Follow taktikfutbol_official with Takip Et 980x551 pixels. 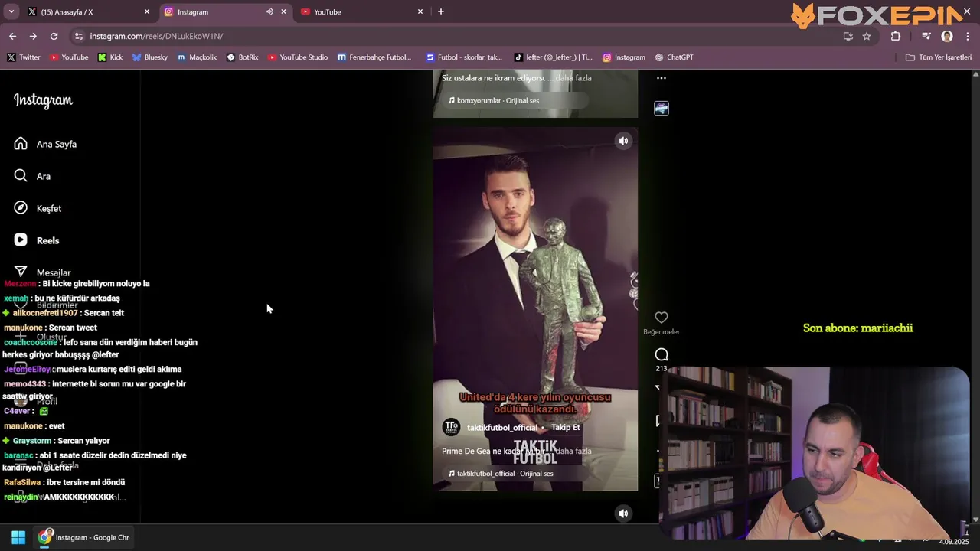click(x=566, y=427)
